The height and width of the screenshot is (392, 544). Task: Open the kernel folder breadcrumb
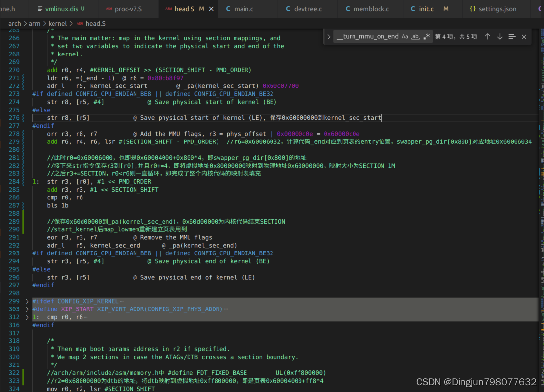tap(57, 23)
